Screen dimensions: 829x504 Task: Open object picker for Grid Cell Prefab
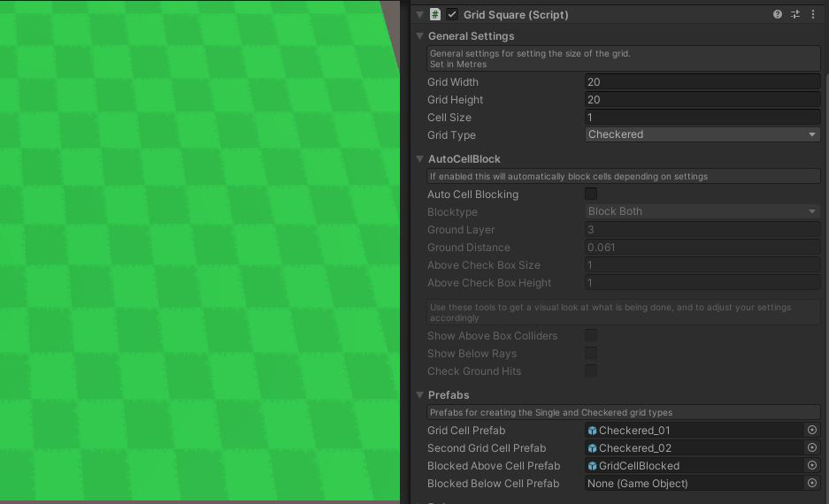click(812, 430)
